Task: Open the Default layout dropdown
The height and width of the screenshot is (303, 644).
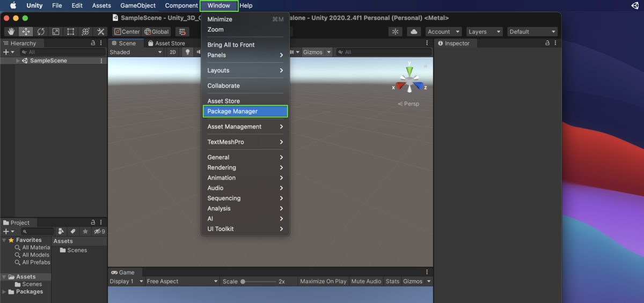Action: pyautogui.click(x=532, y=32)
